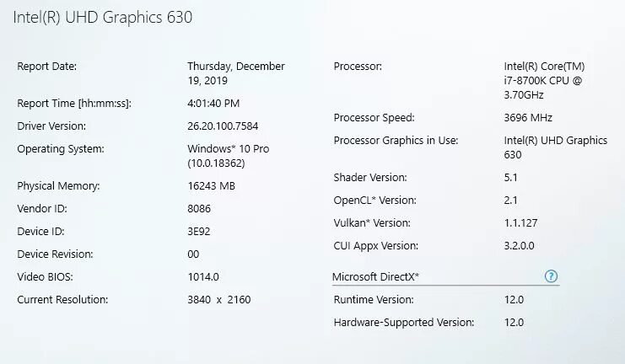Image resolution: width=625 pixels, height=364 pixels.
Task: Select the Device ID value 3E92
Action: coord(200,231)
